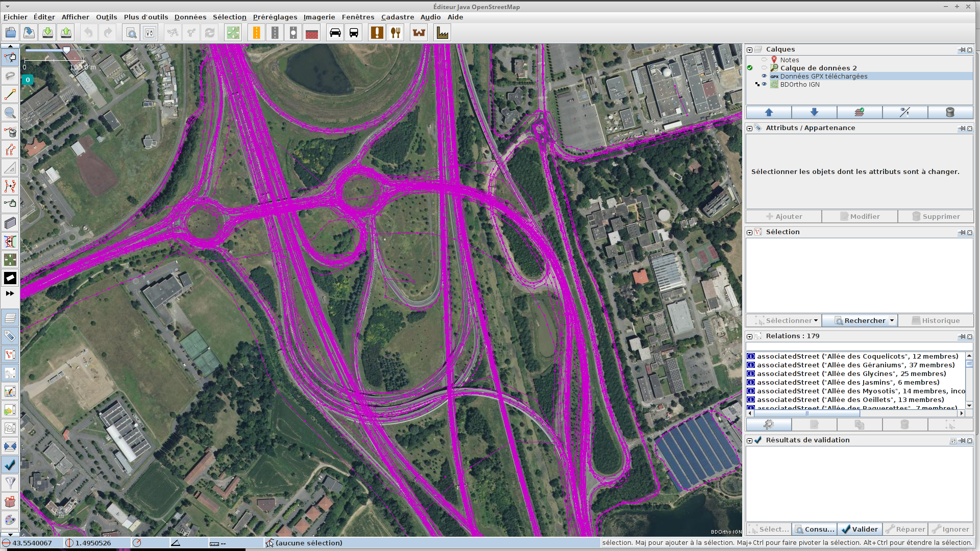Select the extrude building tool

click(10, 223)
